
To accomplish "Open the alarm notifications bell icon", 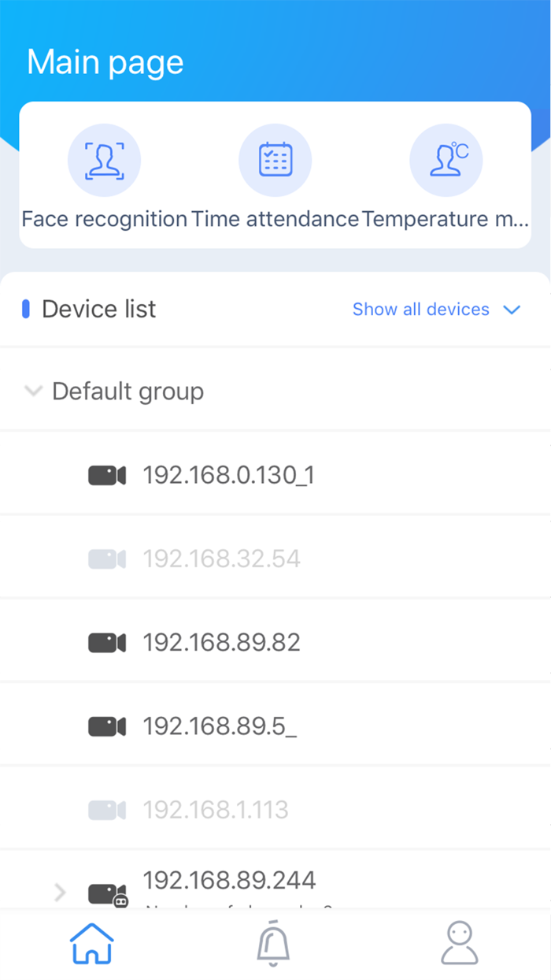I will (273, 942).
